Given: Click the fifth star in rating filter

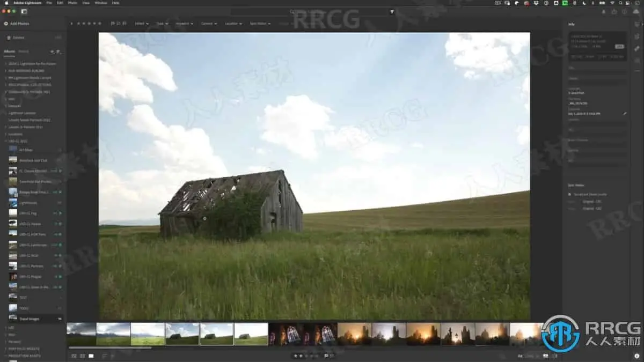Looking at the screenshot, I should click(x=100, y=24).
